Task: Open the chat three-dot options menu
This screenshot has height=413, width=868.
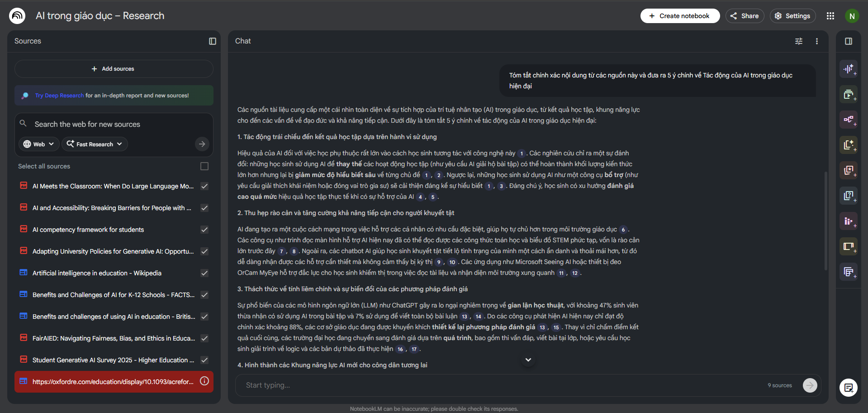Action: pos(817,41)
